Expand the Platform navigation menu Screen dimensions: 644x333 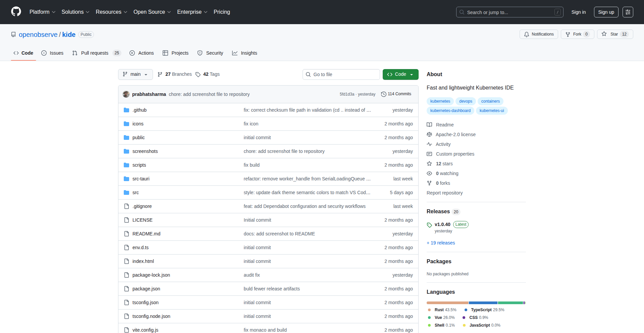pyautogui.click(x=42, y=12)
